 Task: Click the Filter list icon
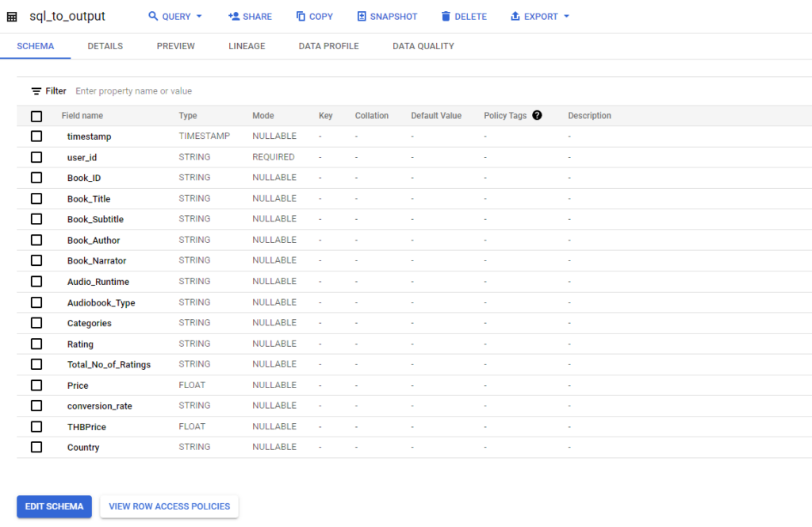tap(36, 91)
